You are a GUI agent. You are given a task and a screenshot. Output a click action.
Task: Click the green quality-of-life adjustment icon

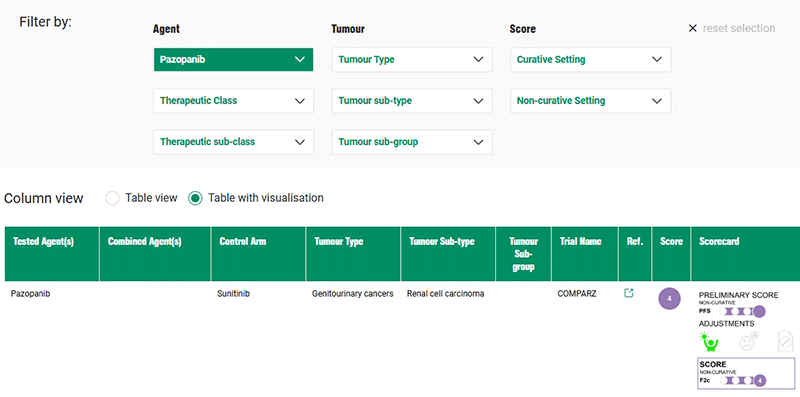708,341
